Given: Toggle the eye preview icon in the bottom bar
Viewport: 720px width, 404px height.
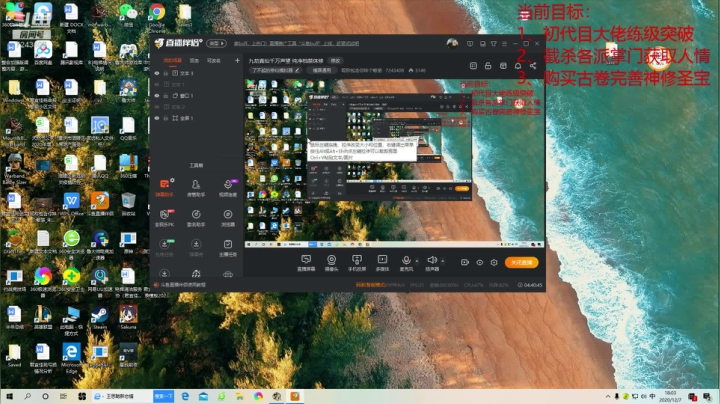Looking at the screenshot, I should (x=479, y=262).
